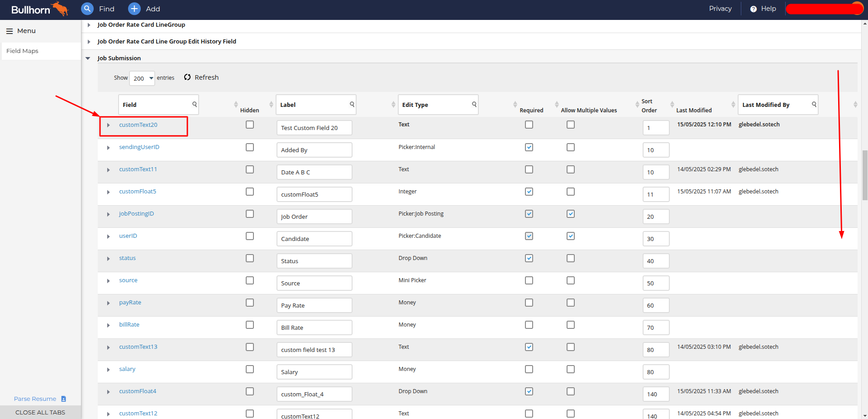Image resolution: width=868 pixels, height=419 pixels.
Task: Click Label input Pay Rate
Action: (314, 305)
